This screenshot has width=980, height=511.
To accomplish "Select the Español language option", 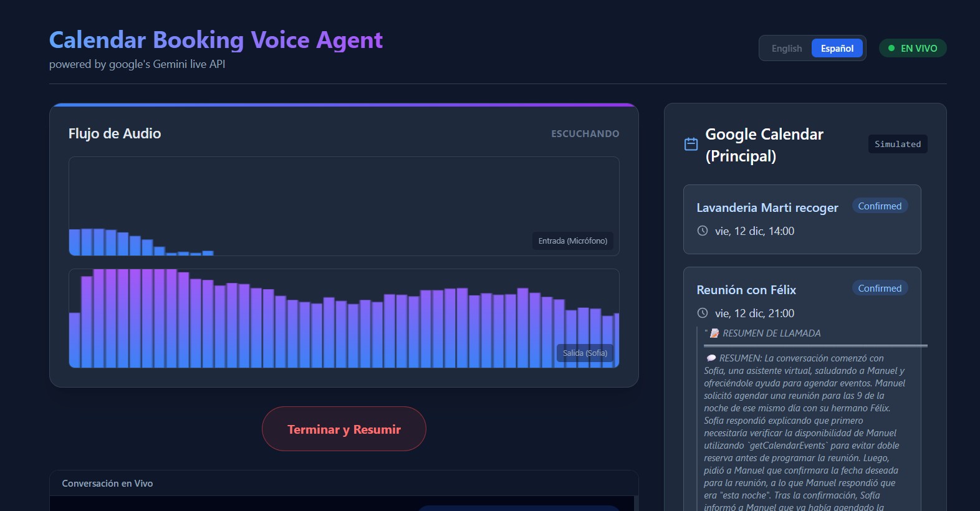I will pyautogui.click(x=837, y=47).
